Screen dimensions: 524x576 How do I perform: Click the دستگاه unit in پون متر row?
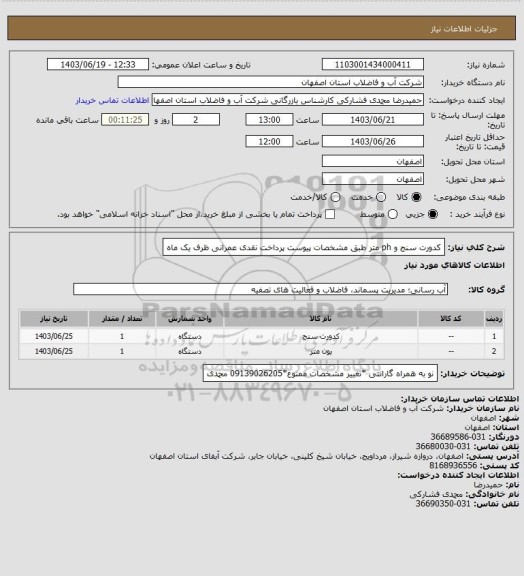coord(190,351)
